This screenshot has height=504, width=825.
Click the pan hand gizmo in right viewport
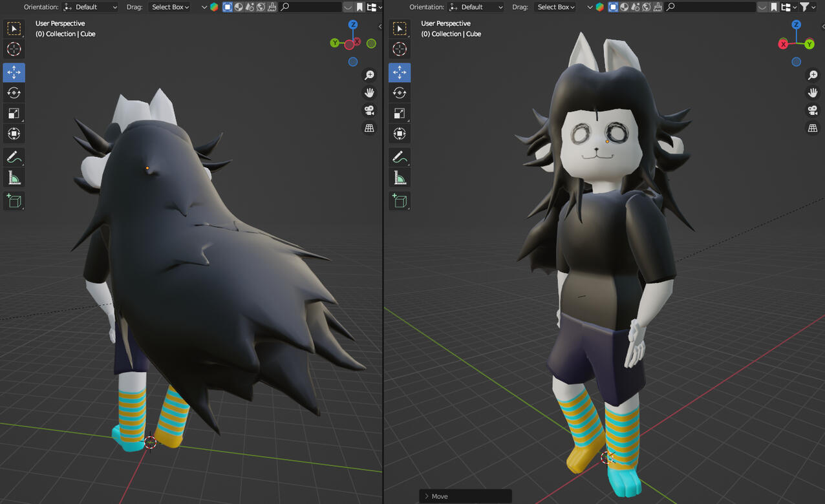(x=813, y=93)
